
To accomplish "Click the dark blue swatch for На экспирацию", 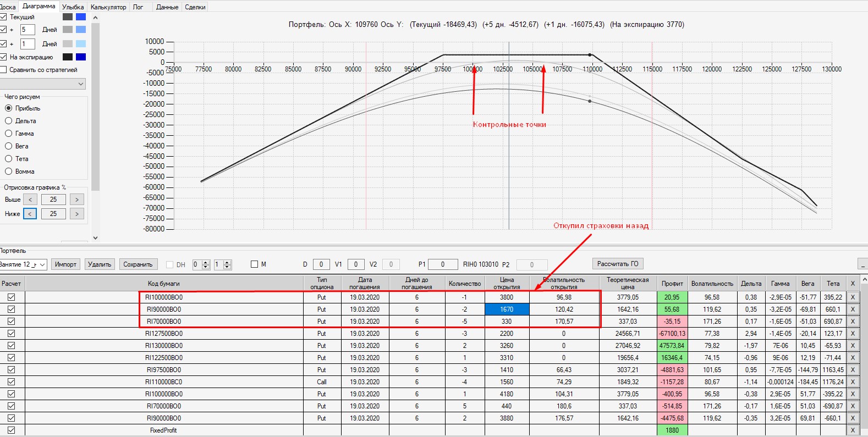I will tap(81, 57).
